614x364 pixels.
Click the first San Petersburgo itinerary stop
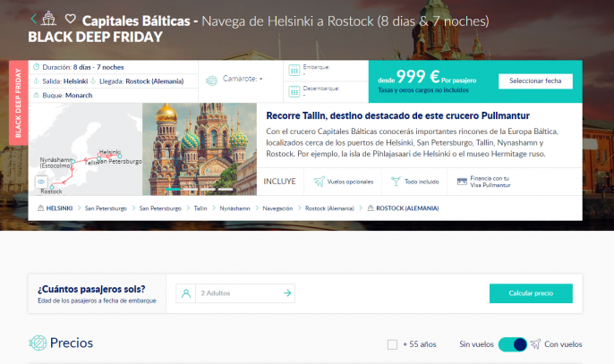click(x=106, y=208)
